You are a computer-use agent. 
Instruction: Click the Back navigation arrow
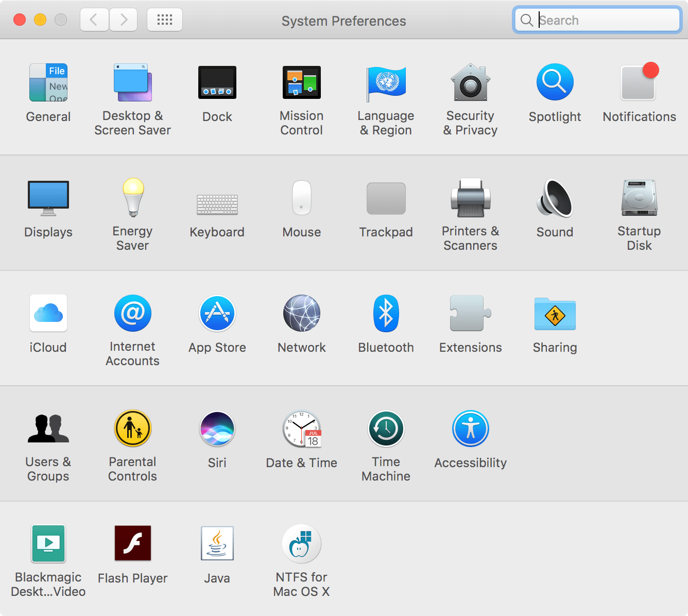tap(94, 20)
